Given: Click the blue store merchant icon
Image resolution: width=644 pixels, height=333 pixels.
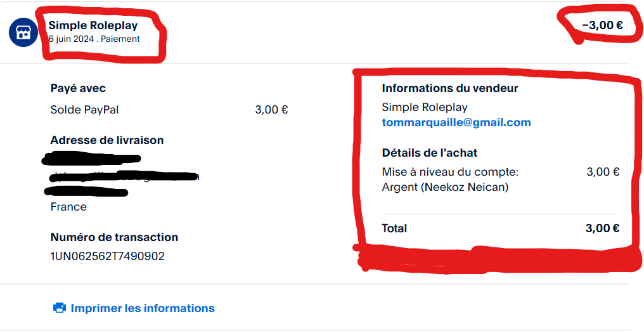Looking at the screenshot, I should point(23,32).
